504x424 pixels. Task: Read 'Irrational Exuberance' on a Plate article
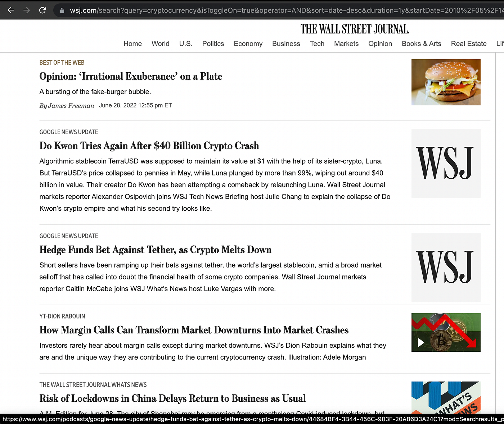click(x=131, y=76)
